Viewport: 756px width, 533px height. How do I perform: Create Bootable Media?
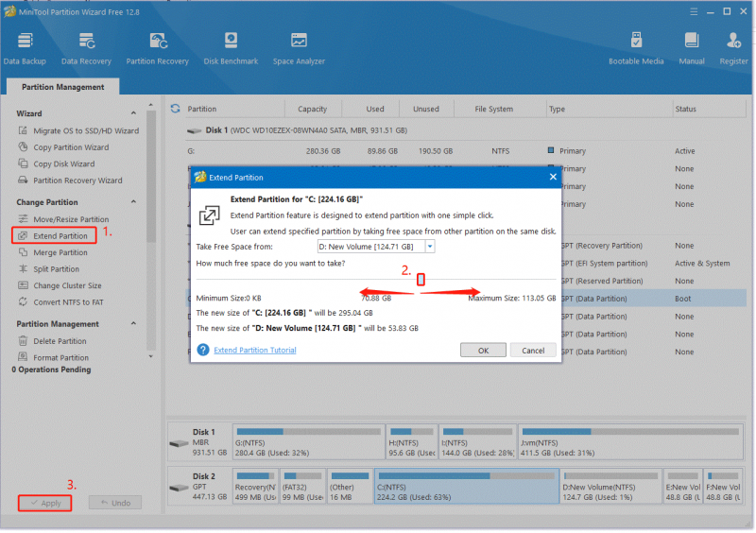click(636, 48)
